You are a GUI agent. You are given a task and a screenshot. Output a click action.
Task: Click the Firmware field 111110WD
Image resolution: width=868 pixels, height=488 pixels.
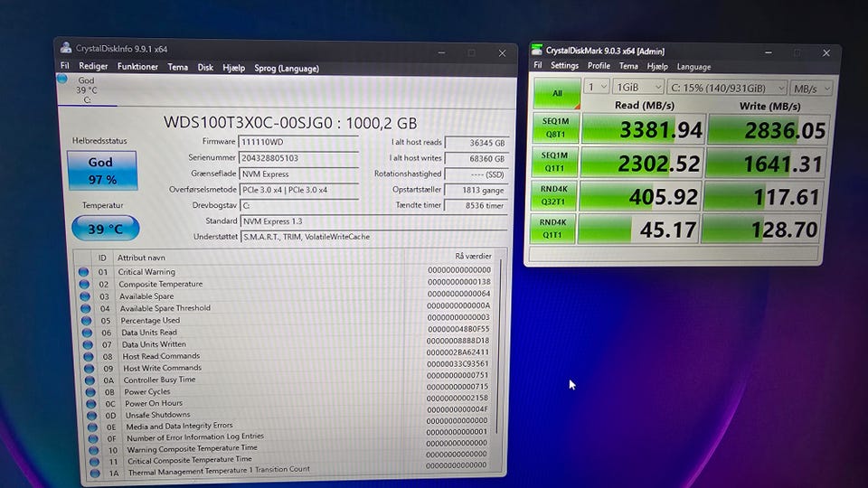(x=298, y=142)
